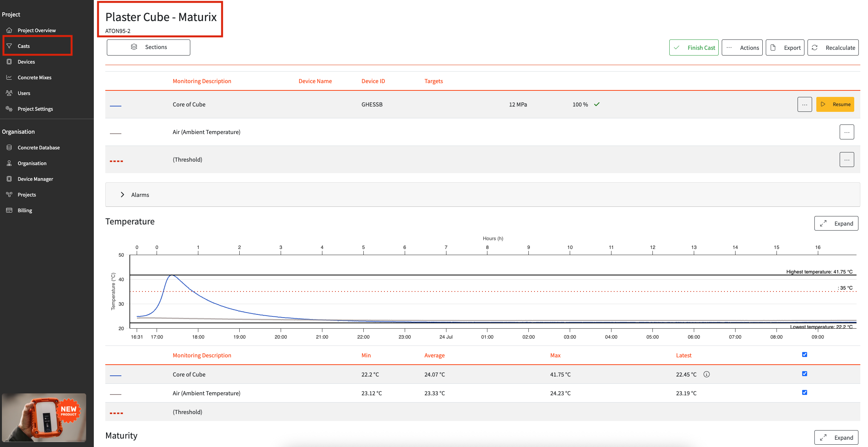Click the new product promo thumbnail
The width and height of the screenshot is (868, 447).
pos(44,417)
